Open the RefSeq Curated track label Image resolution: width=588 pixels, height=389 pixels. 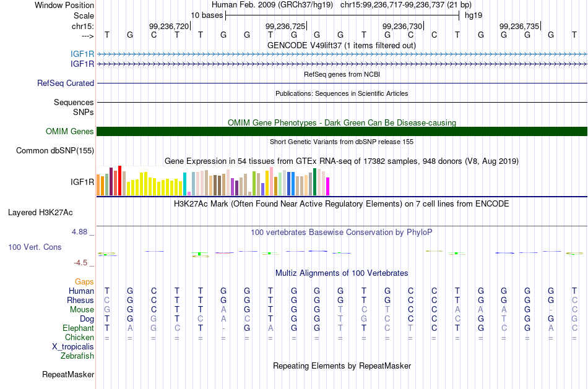click(x=65, y=83)
